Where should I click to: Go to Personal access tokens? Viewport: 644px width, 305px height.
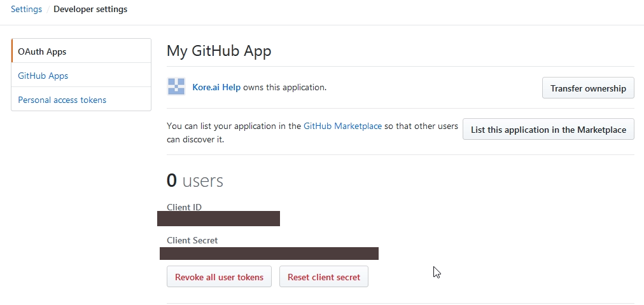point(81,100)
